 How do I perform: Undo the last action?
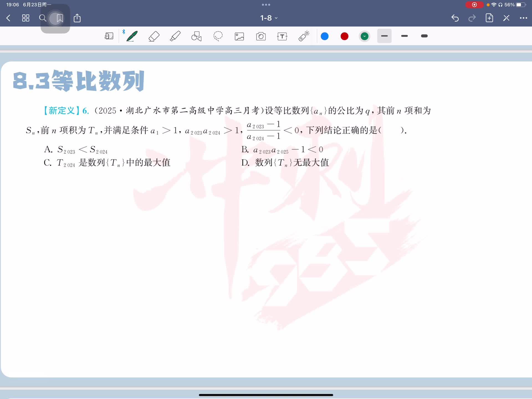455,18
